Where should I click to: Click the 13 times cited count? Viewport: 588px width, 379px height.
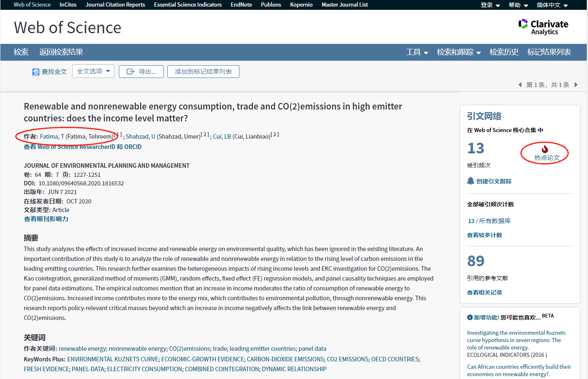coord(476,148)
